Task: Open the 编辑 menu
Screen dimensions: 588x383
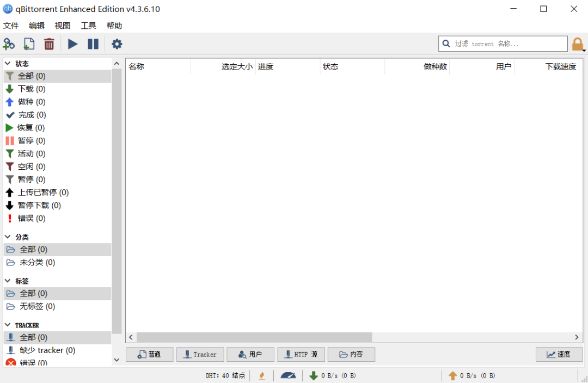Action: [x=37, y=26]
